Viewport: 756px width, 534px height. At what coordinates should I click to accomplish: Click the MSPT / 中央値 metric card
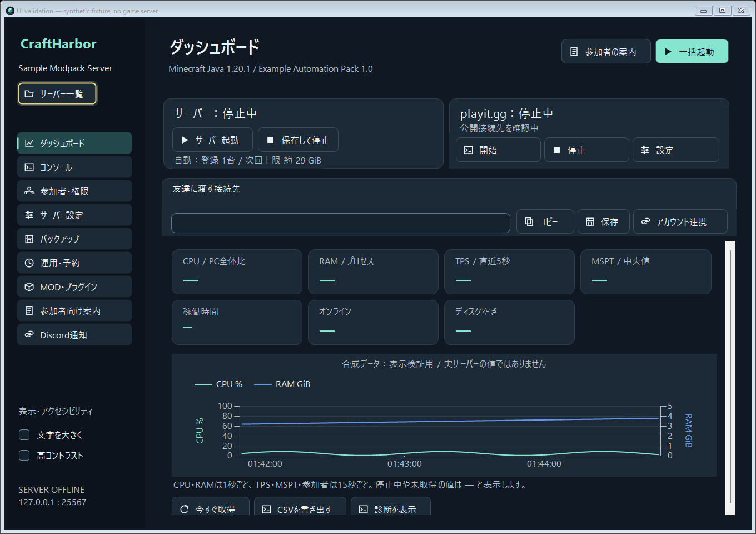point(645,271)
